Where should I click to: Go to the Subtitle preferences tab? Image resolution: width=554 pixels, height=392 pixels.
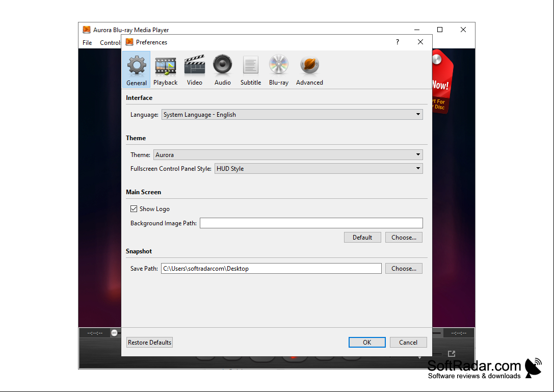point(251,69)
